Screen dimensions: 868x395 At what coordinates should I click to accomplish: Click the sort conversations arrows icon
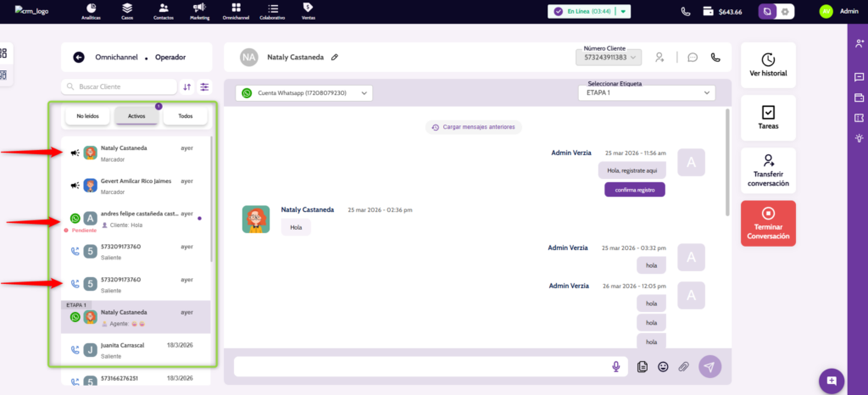(186, 86)
